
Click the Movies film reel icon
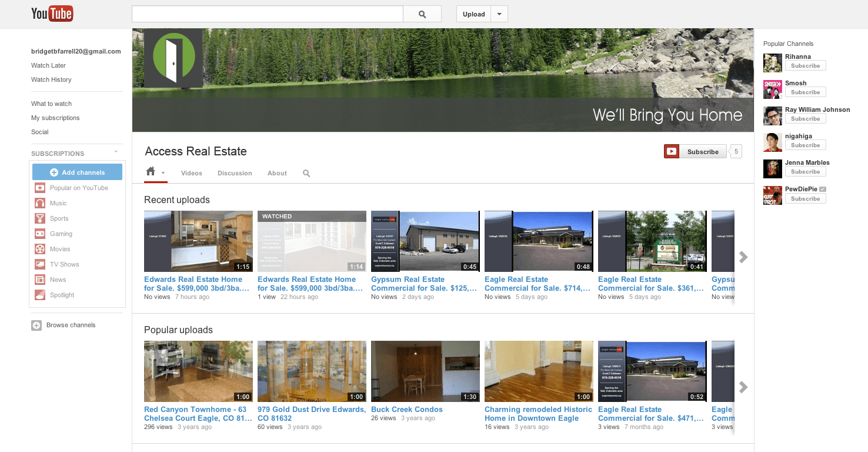39,249
